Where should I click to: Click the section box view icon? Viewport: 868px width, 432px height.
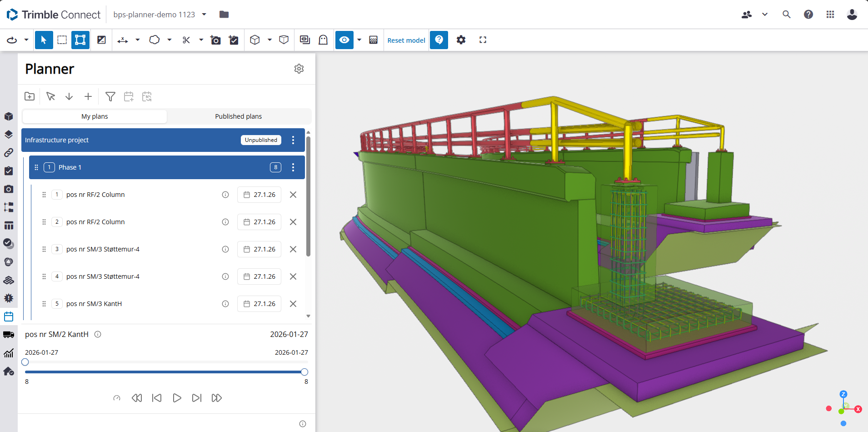click(x=284, y=40)
